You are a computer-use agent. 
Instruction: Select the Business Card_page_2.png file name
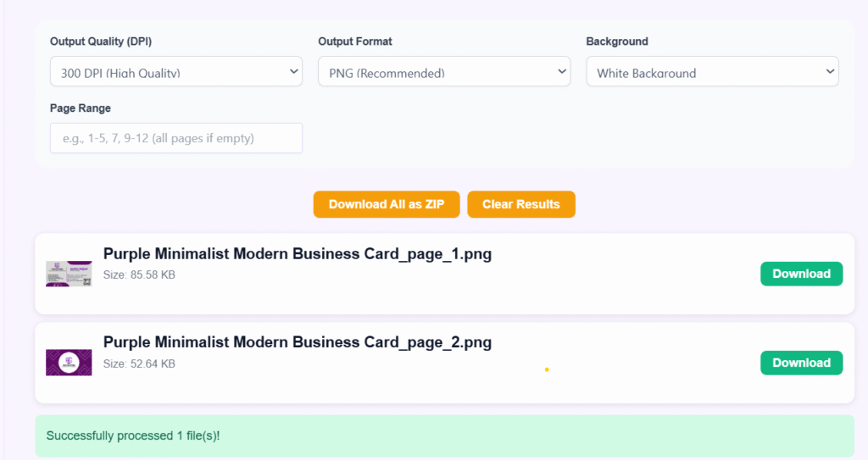click(x=297, y=342)
